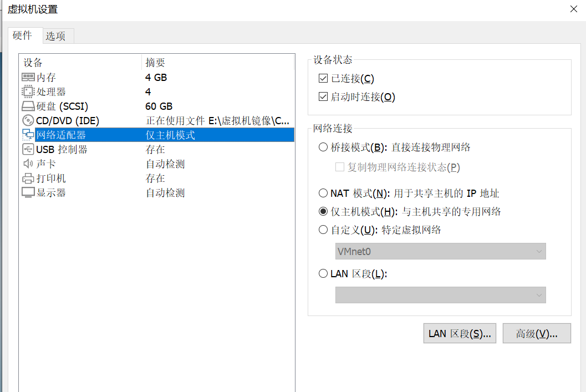
Task: Open the empty LAN 区段 dropdown
Action: coord(441,295)
